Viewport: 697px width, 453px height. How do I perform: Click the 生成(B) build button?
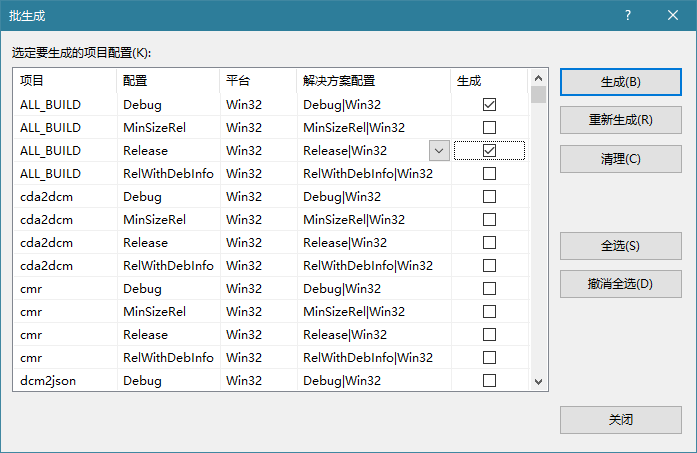(620, 82)
